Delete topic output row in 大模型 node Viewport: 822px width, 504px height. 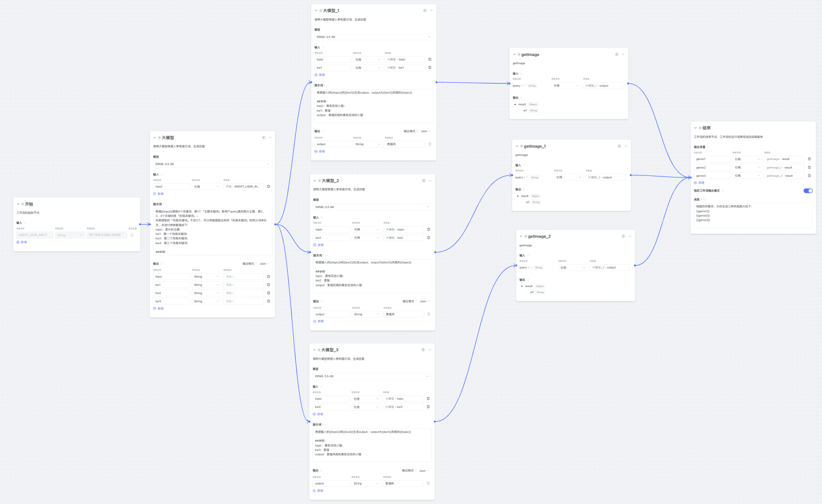click(268, 276)
